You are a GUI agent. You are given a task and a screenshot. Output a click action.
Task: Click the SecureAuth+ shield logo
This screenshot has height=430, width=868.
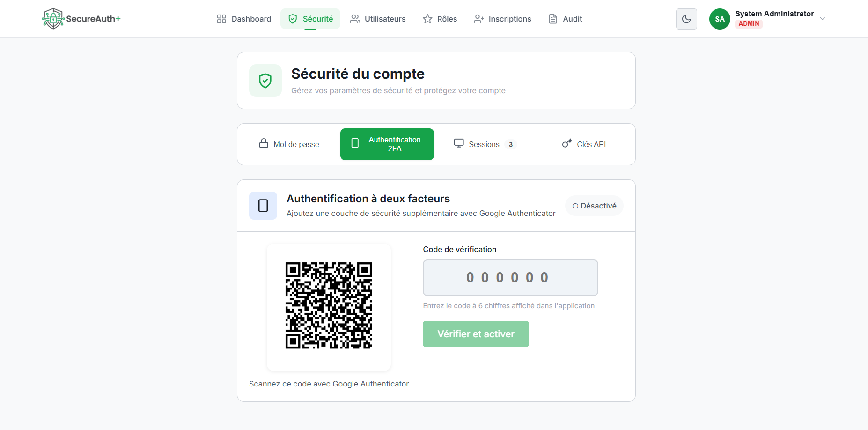click(53, 18)
